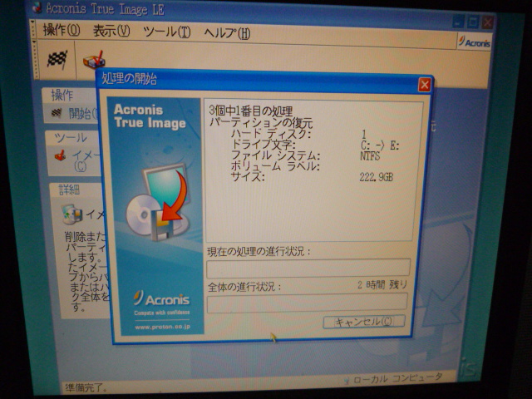Viewport: 532px width, 399px height.
Task: Click the 準備完了。 status bar text
Action: [x=86, y=387]
